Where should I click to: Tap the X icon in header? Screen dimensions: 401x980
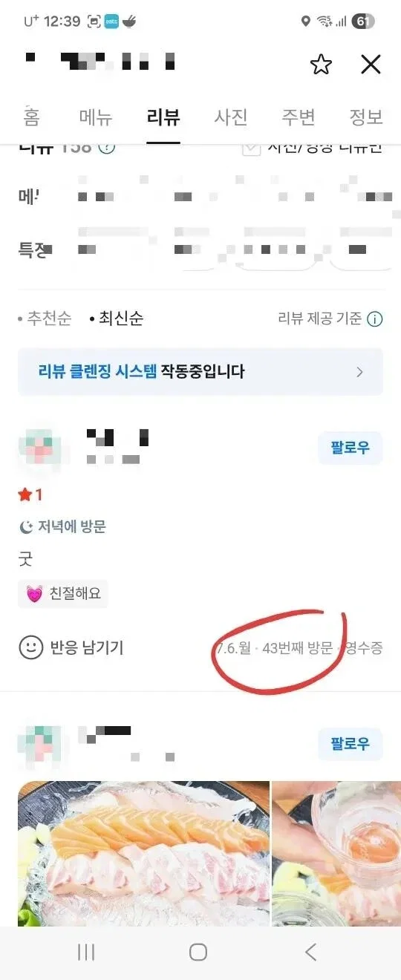[x=371, y=65]
